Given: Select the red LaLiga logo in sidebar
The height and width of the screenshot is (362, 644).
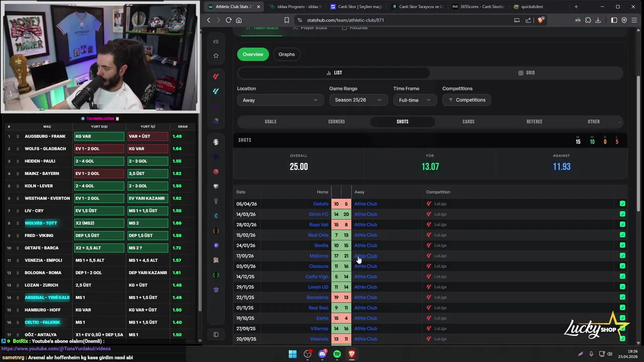Looking at the screenshot, I should click(x=216, y=76).
